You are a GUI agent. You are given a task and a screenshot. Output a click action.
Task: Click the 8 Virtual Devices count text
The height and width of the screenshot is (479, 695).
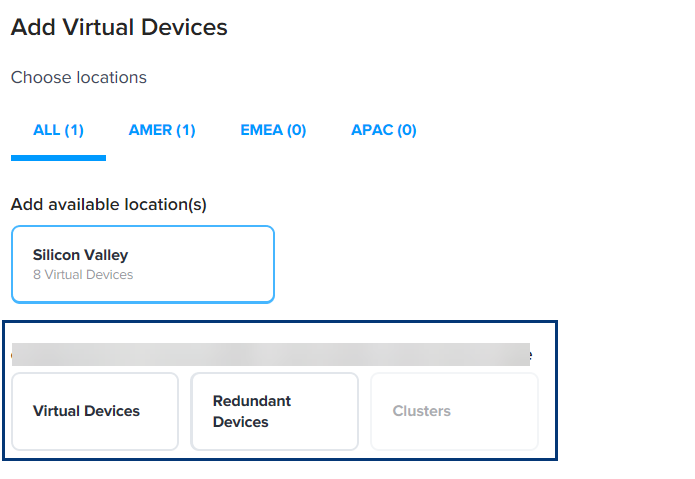pos(83,275)
